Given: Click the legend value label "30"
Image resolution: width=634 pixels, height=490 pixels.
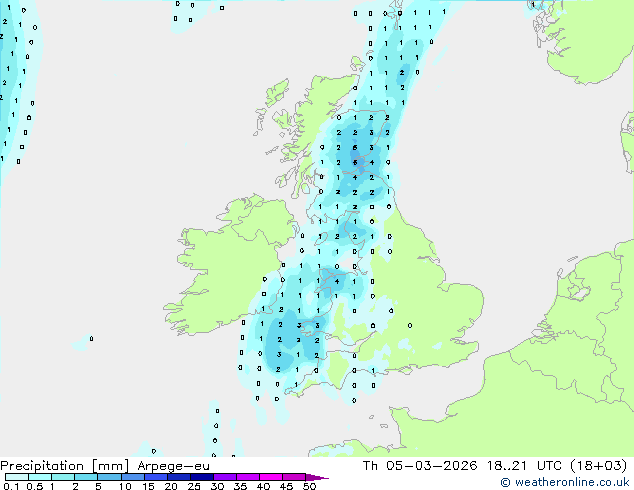Looking at the screenshot, I should point(217,486).
